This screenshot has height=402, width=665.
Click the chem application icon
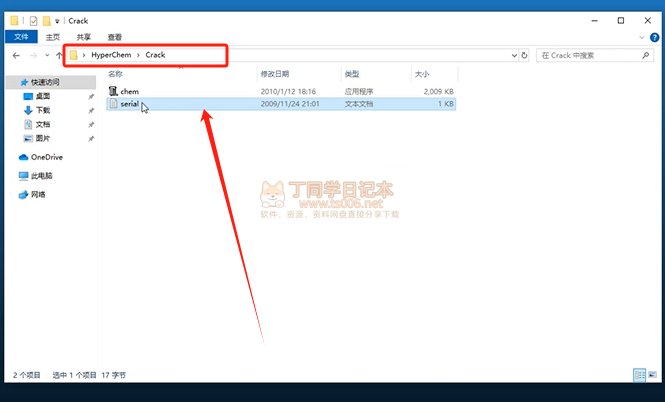[x=113, y=91]
